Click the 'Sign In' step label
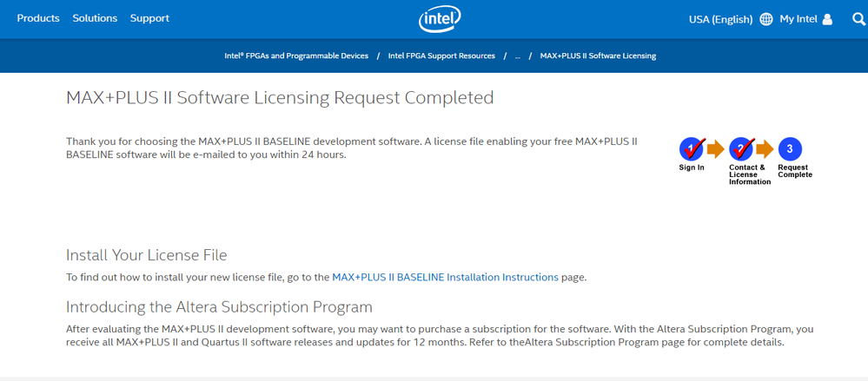 [x=692, y=168]
